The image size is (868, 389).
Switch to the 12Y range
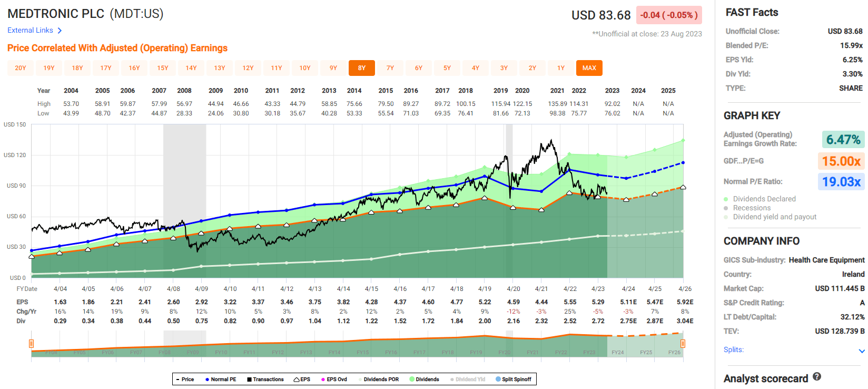point(248,68)
